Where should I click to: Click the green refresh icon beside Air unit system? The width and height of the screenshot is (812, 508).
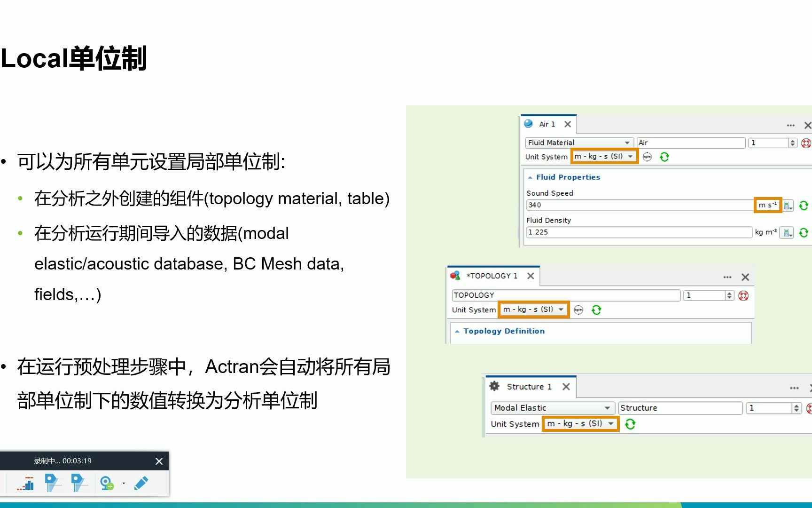665,157
